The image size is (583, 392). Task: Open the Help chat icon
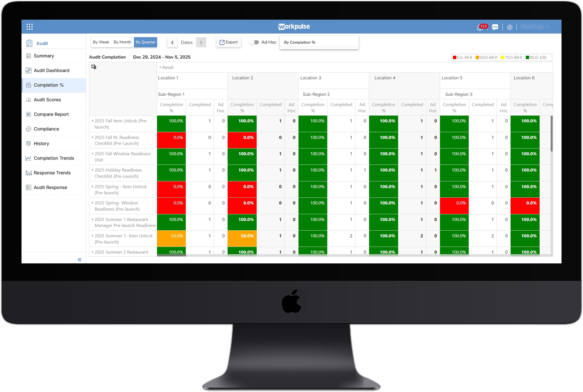point(495,27)
